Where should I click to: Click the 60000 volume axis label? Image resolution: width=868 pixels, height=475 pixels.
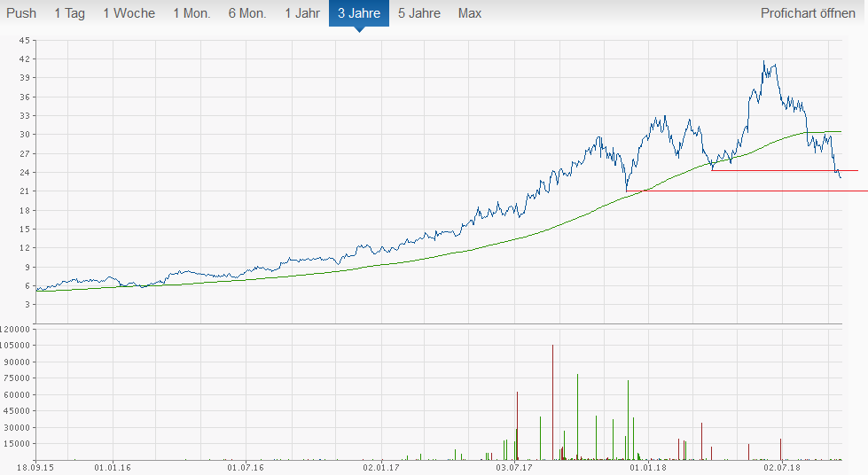pyautogui.click(x=17, y=394)
